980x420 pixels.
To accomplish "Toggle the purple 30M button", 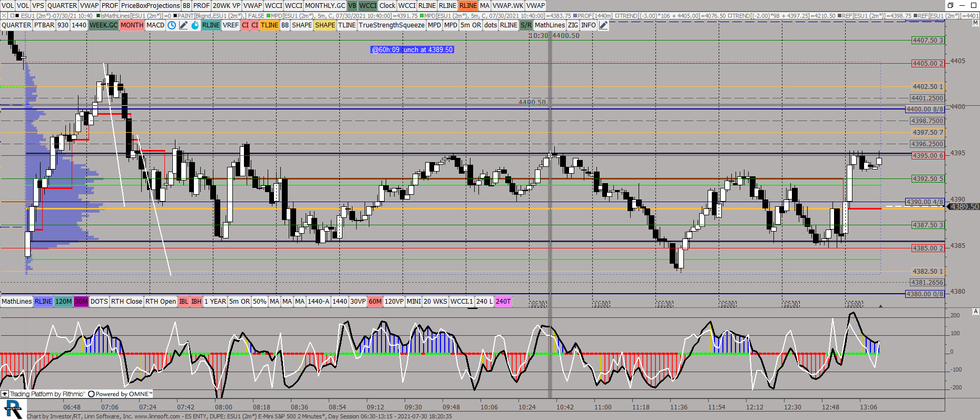I will [x=81, y=302].
